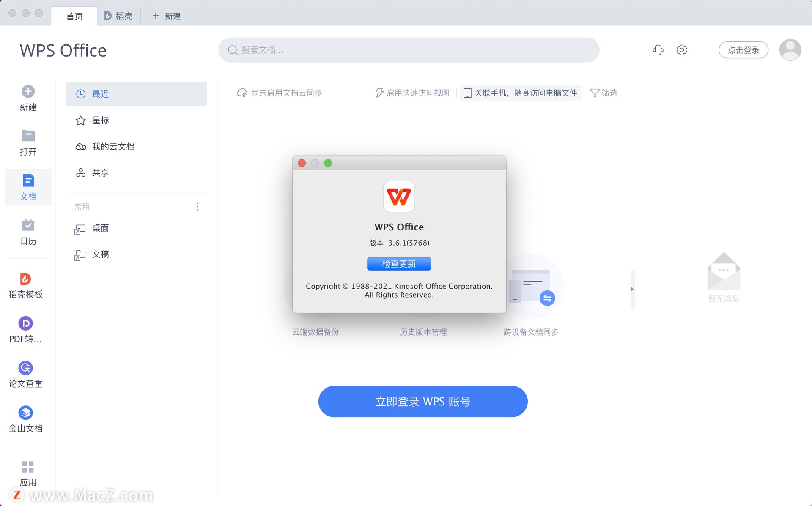812x506 pixels.
Task: Click the 筛选 filter funnel icon
Action: tap(594, 93)
